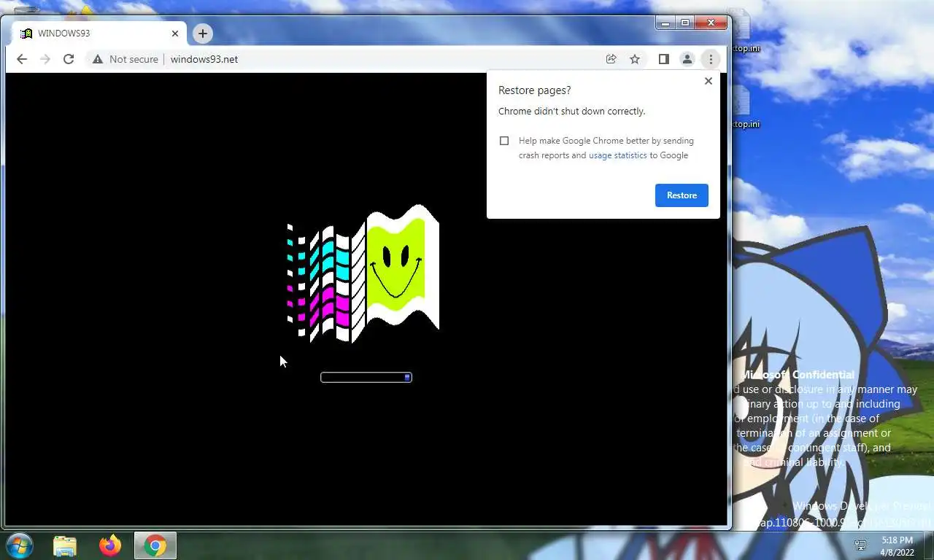
Task: Open the usage statistics link
Action: [618, 155]
